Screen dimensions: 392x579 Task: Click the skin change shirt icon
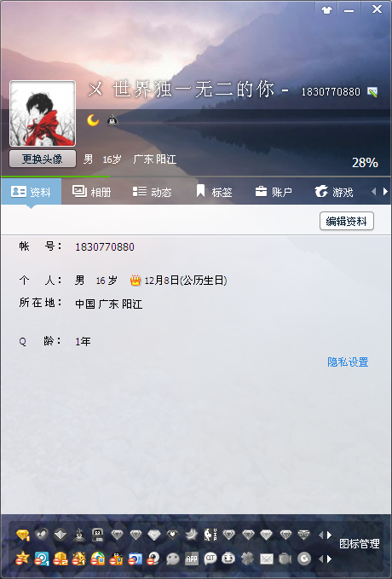coord(326,10)
